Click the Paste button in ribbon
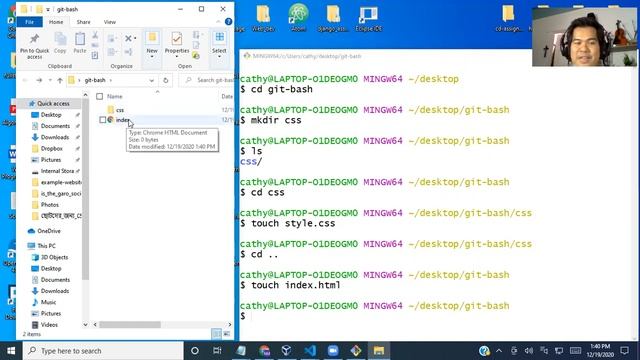640x360 pixels. tap(80, 43)
